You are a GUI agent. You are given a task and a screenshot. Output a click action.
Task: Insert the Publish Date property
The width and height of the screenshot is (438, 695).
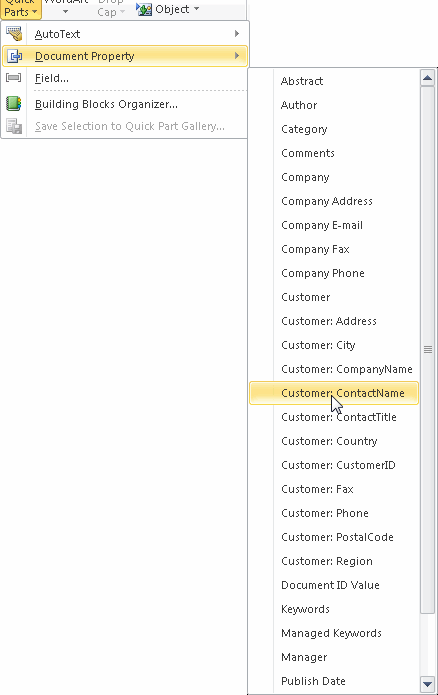click(x=334, y=681)
